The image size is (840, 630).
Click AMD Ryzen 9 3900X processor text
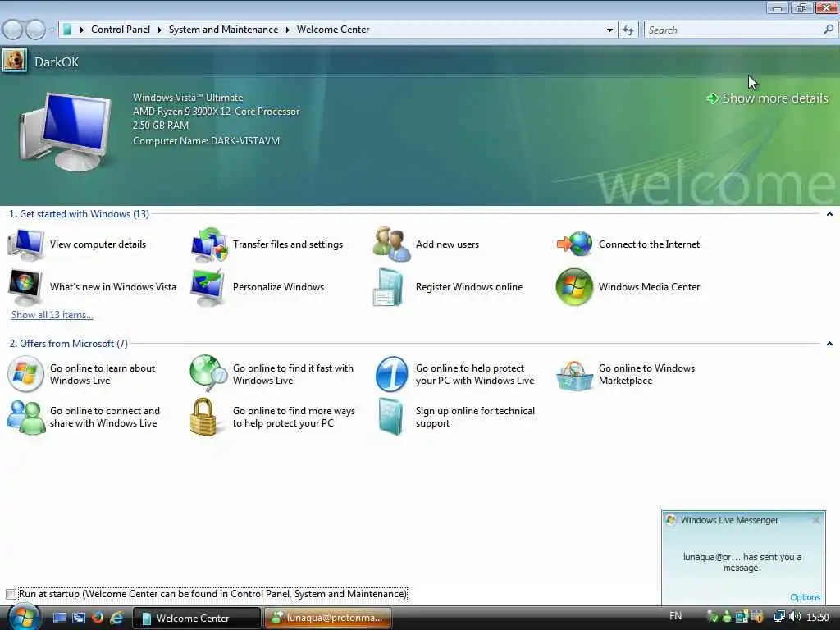pos(216,112)
